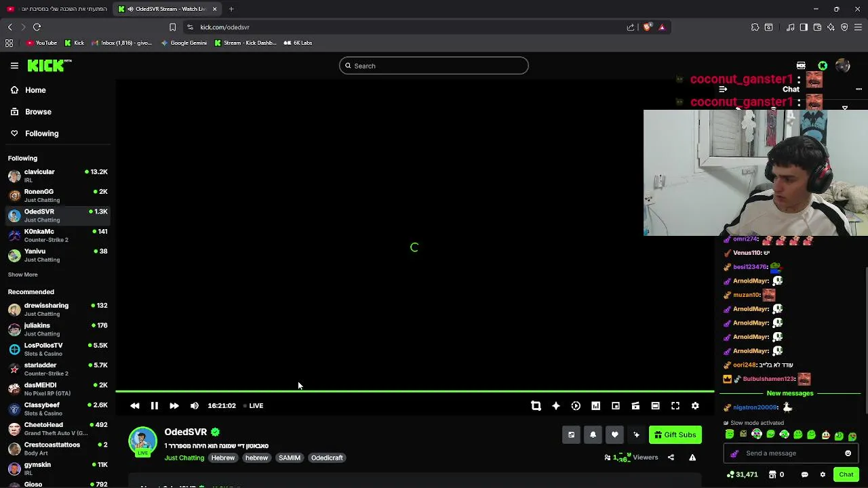
Task: Click the channel notes icon button
Action: pyautogui.click(x=571, y=435)
